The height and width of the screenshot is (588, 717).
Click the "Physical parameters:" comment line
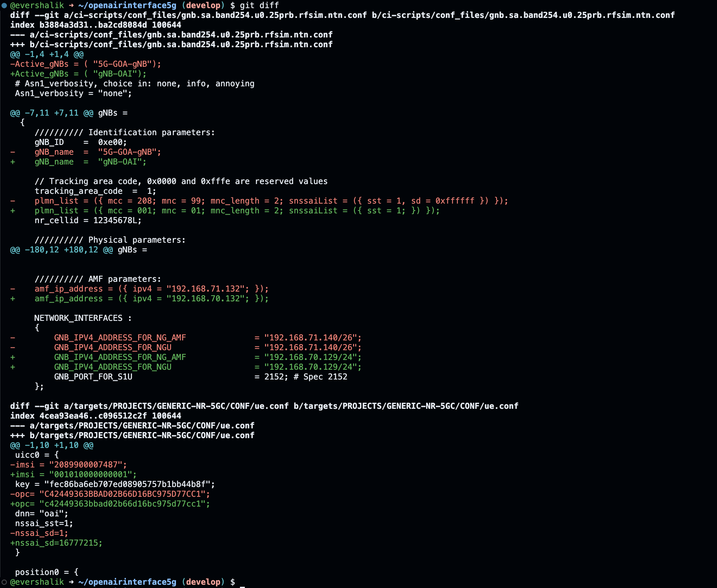pos(110,240)
